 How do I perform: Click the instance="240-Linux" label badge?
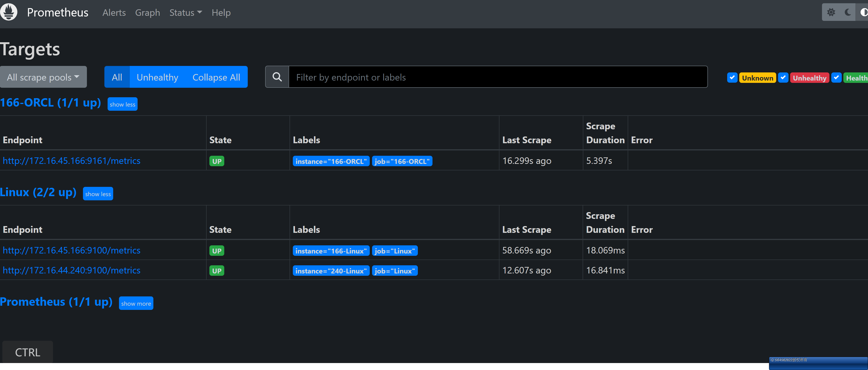(x=331, y=270)
